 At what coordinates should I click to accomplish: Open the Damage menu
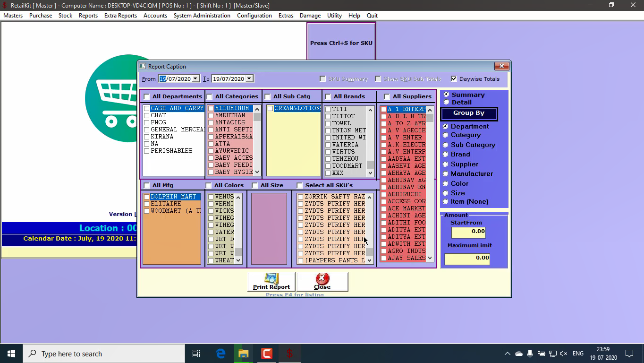point(310,16)
